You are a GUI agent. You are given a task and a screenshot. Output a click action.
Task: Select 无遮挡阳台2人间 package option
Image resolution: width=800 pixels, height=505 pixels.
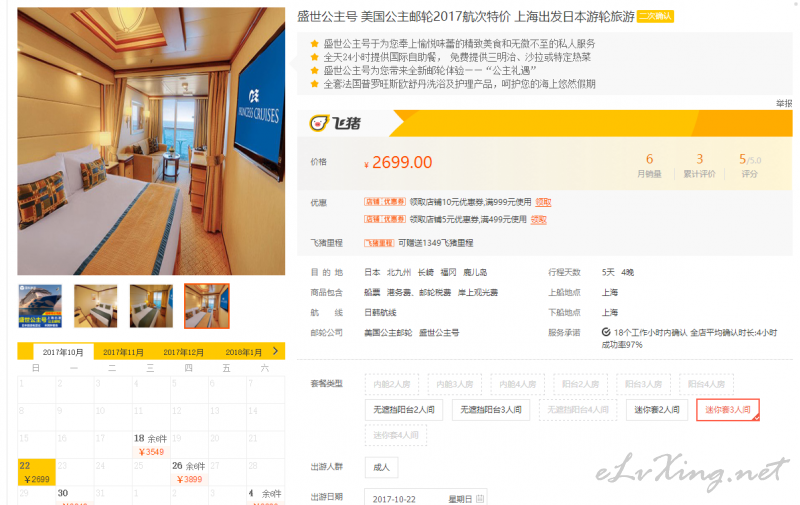point(404,410)
